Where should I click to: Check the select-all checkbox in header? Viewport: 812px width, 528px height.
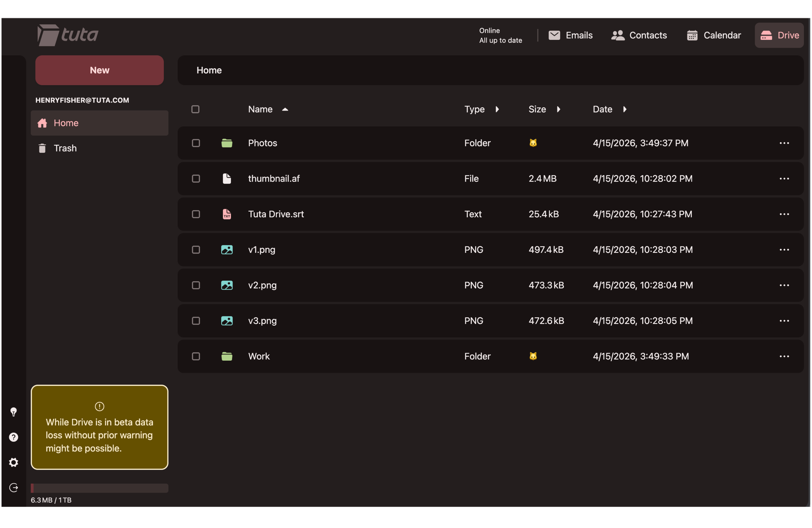tap(195, 109)
